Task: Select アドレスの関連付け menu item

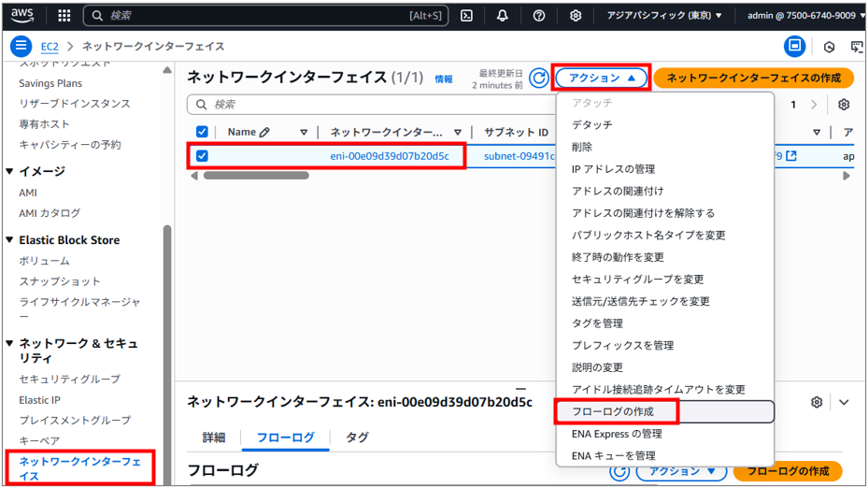Action: (x=665, y=191)
